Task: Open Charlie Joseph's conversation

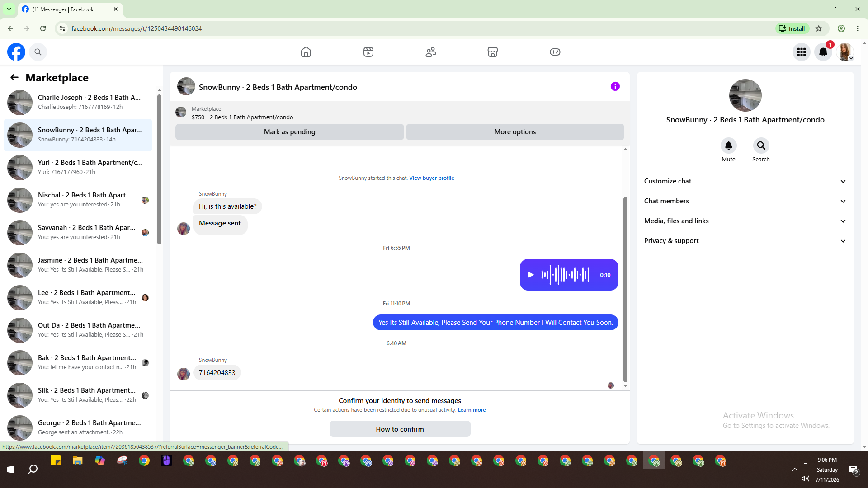Action: click(78, 102)
